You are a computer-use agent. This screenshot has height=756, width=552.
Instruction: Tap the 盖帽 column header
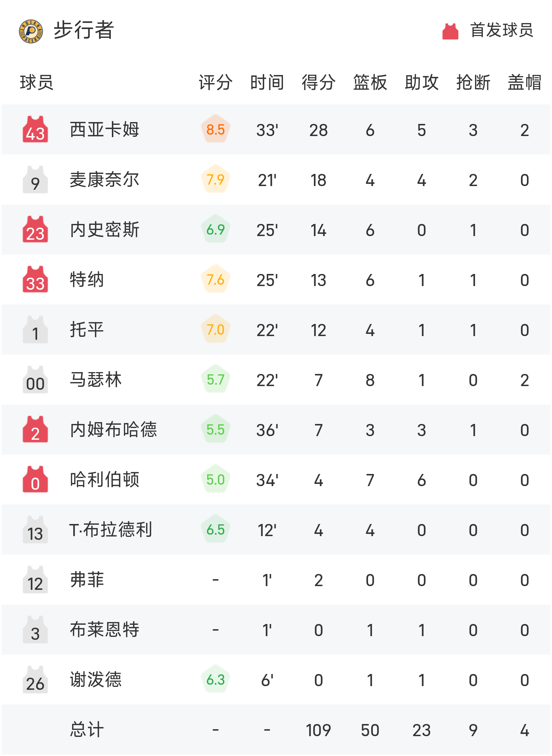coord(524,82)
